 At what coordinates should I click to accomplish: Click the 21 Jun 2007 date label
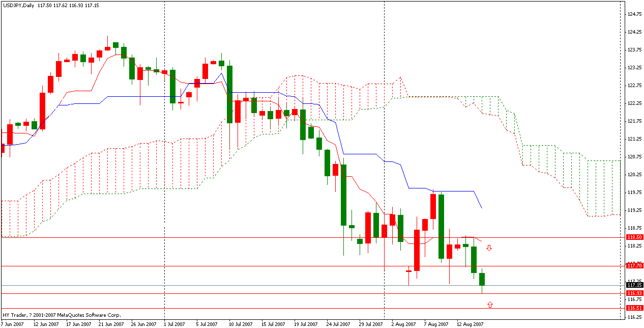[110, 324]
